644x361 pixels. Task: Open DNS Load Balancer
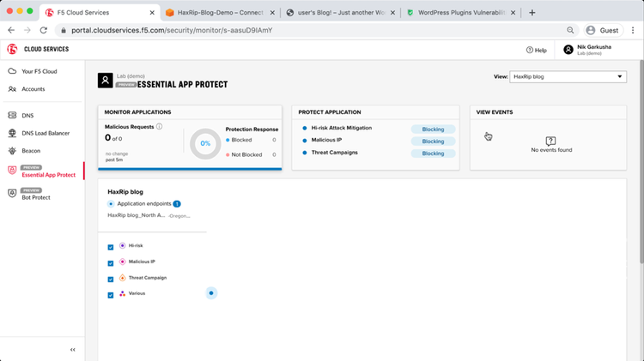coord(46,133)
